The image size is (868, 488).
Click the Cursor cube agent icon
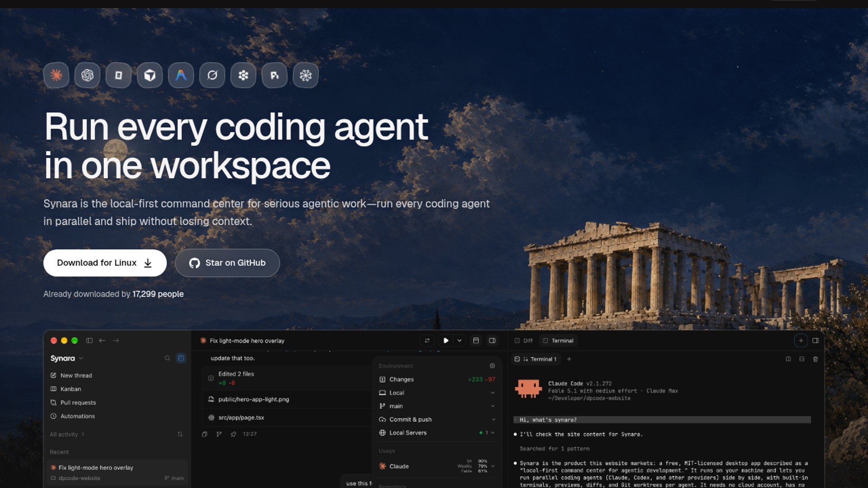click(150, 75)
